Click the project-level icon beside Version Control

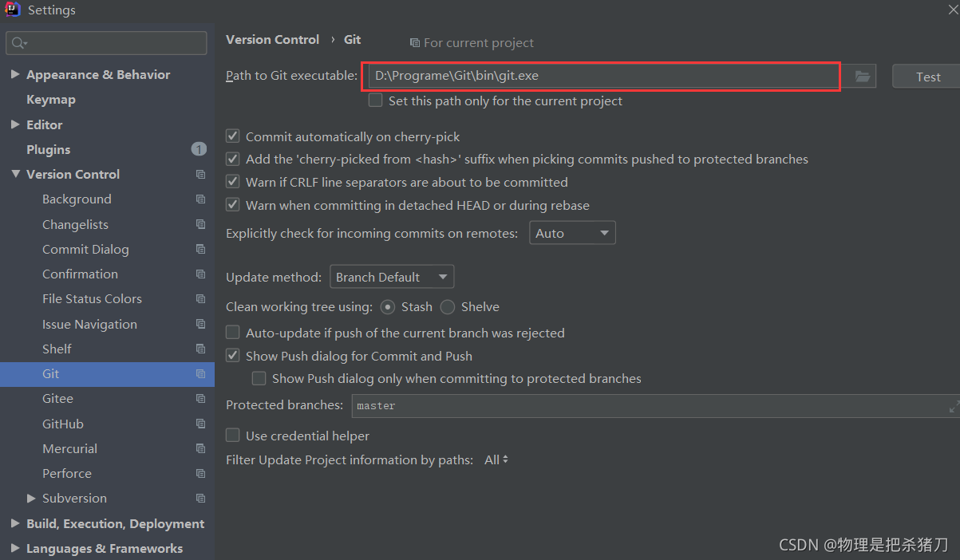(x=200, y=174)
